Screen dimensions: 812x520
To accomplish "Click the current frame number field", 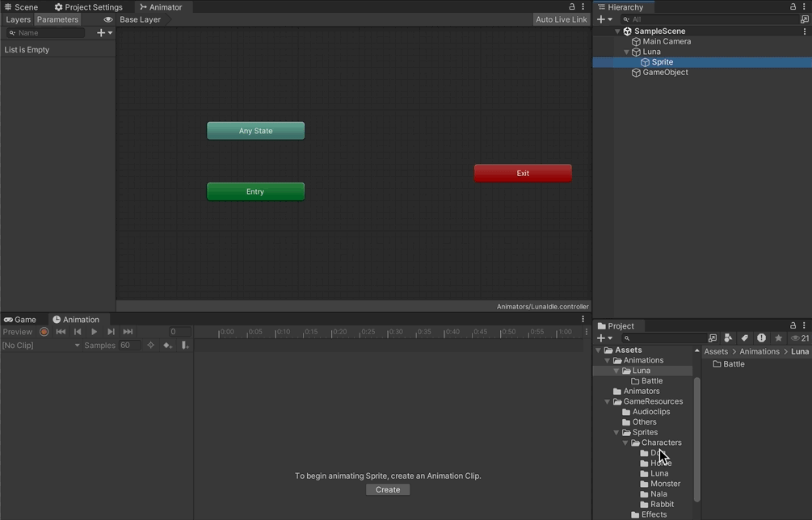I will (179, 332).
